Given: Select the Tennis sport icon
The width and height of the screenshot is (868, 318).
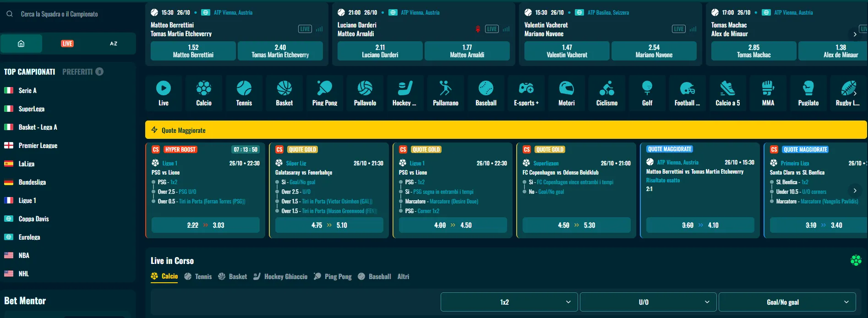Looking at the screenshot, I should (x=244, y=88).
